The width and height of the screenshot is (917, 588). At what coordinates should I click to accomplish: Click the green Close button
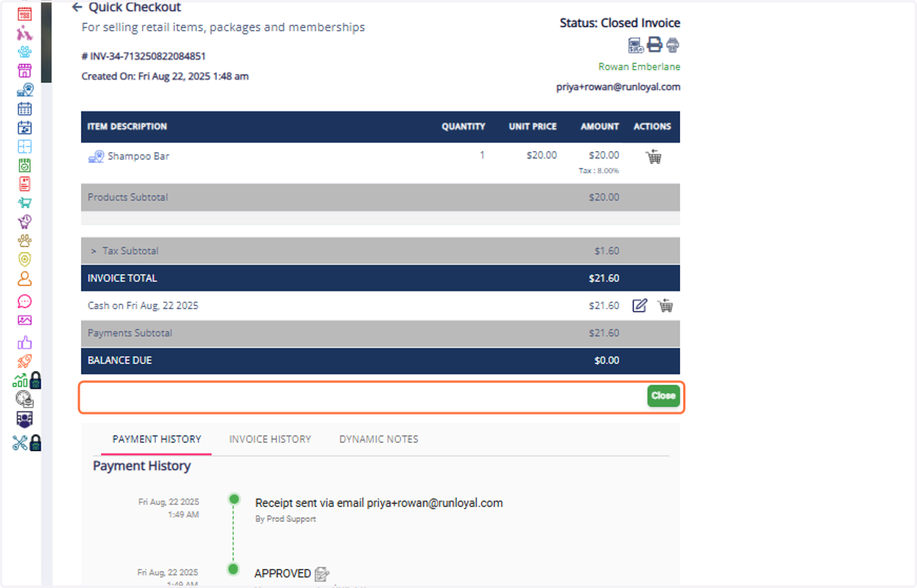click(663, 396)
